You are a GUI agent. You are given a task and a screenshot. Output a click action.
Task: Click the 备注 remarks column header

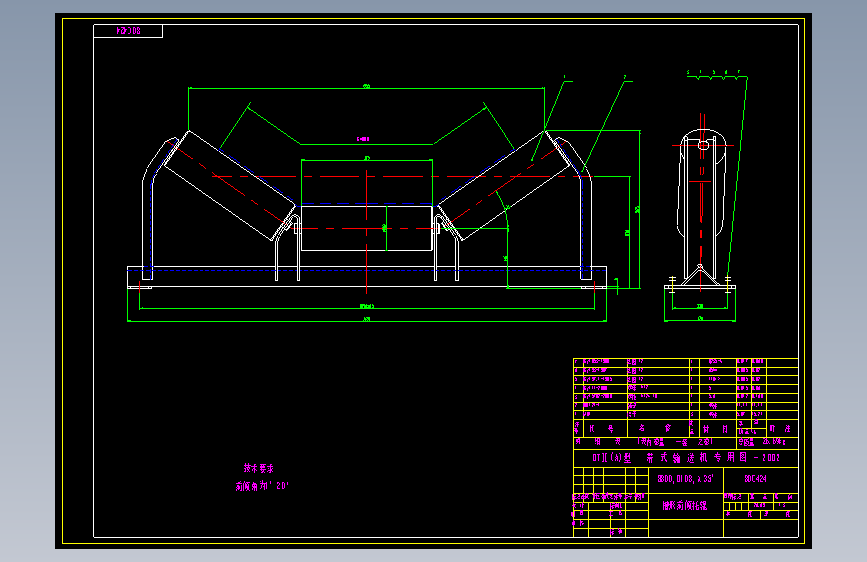click(780, 429)
